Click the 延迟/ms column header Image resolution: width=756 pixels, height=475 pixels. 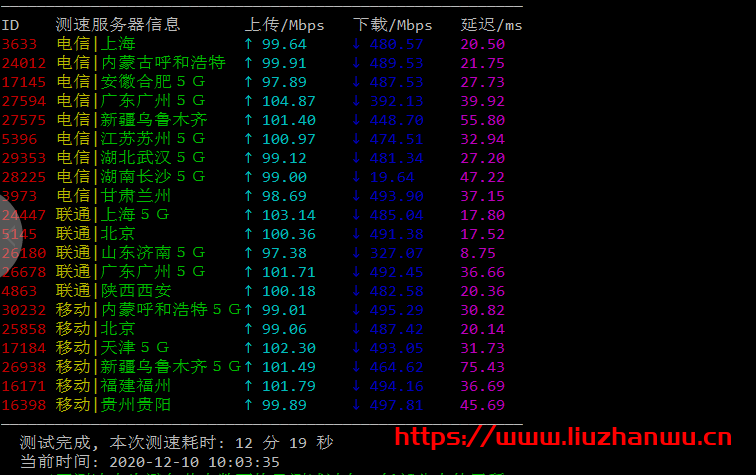[x=491, y=24]
